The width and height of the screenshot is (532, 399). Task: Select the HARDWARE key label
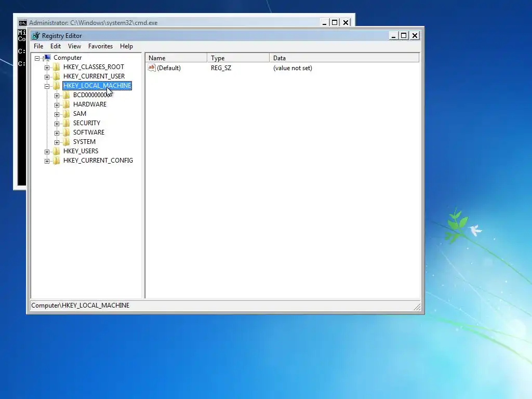pyautogui.click(x=89, y=104)
